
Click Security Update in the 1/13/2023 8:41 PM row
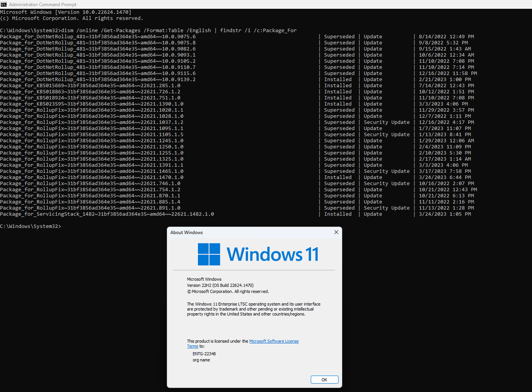tap(387, 134)
